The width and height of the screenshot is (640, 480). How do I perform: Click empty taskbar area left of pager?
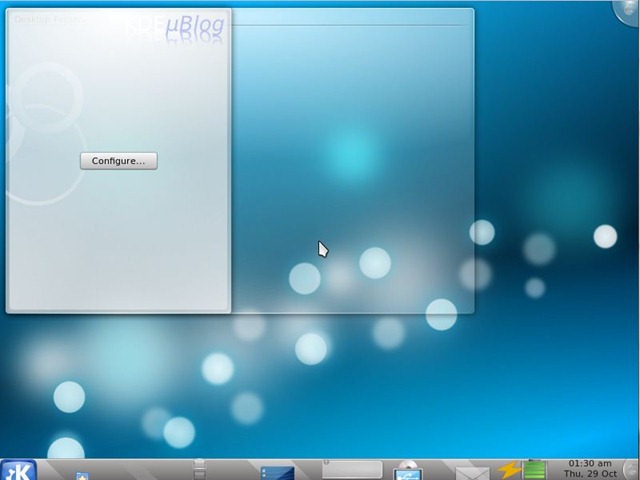(x=237, y=469)
